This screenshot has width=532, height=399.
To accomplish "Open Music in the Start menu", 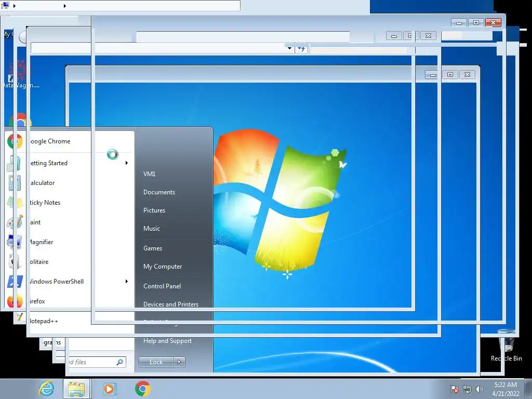I will pos(151,229).
